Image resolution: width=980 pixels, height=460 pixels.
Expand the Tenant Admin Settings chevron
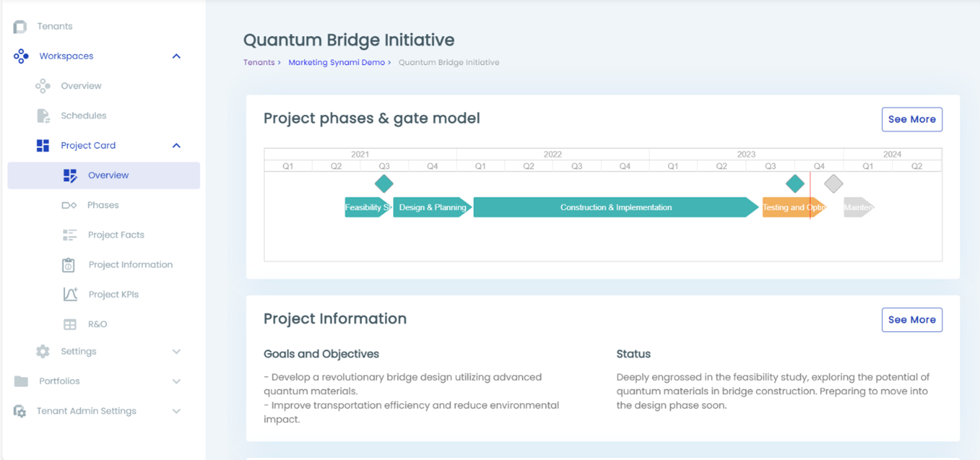[176, 411]
